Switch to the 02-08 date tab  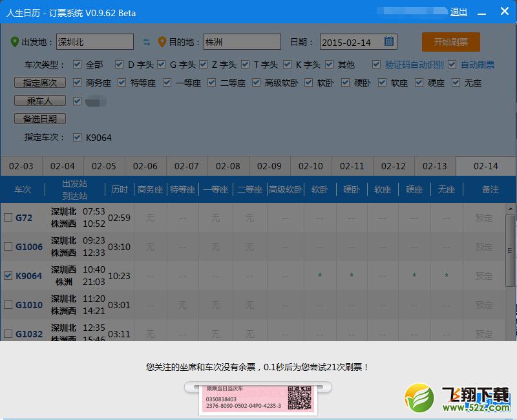pyautogui.click(x=228, y=166)
